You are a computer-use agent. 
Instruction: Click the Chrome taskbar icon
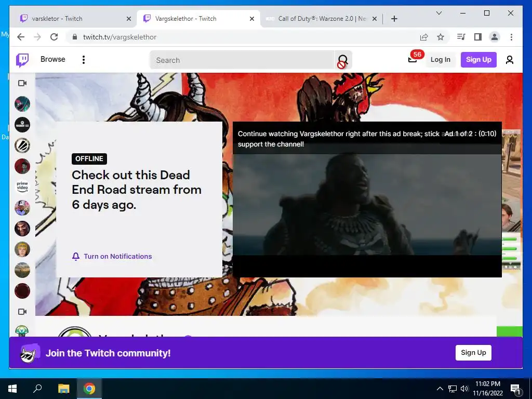[x=89, y=389]
